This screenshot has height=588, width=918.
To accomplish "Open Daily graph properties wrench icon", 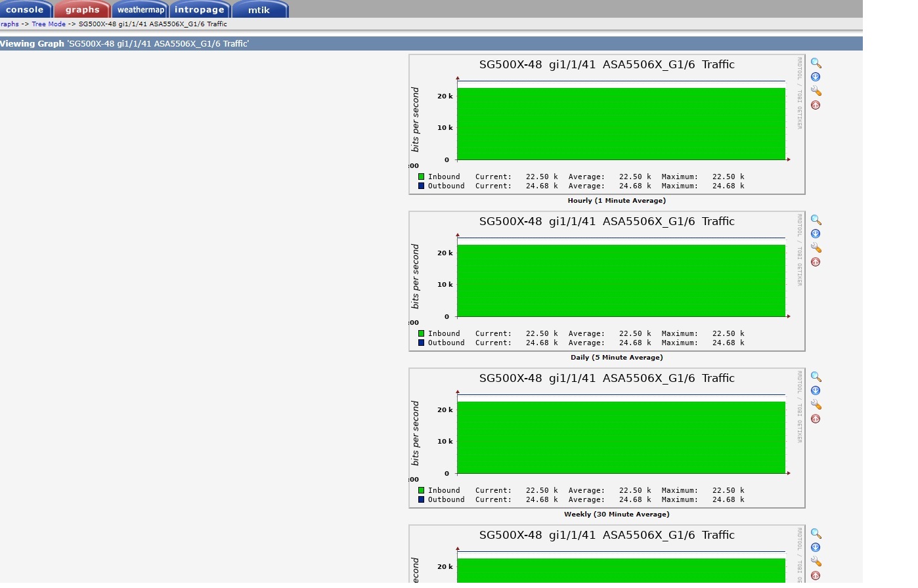I will [816, 247].
